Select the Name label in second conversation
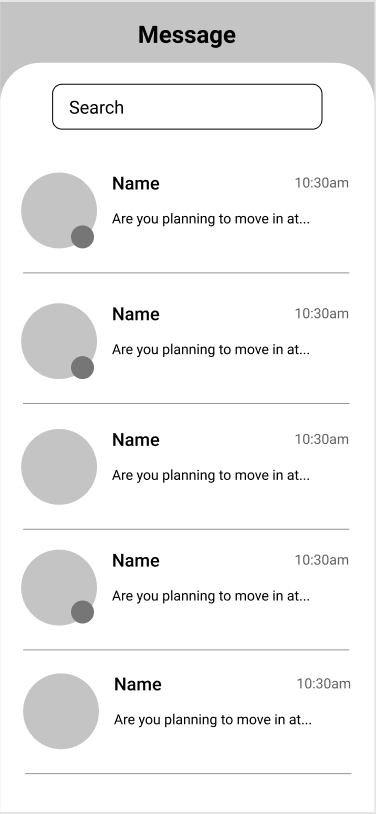The height and width of the screenshot is (814, 376). click(136, 314)
